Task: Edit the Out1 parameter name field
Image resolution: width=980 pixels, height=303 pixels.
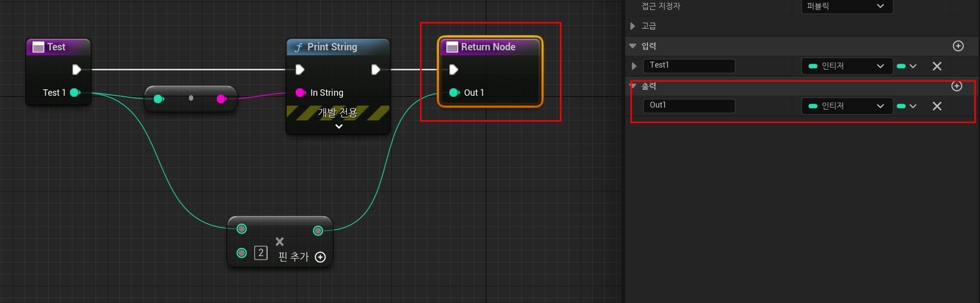Action: [689, 106]
